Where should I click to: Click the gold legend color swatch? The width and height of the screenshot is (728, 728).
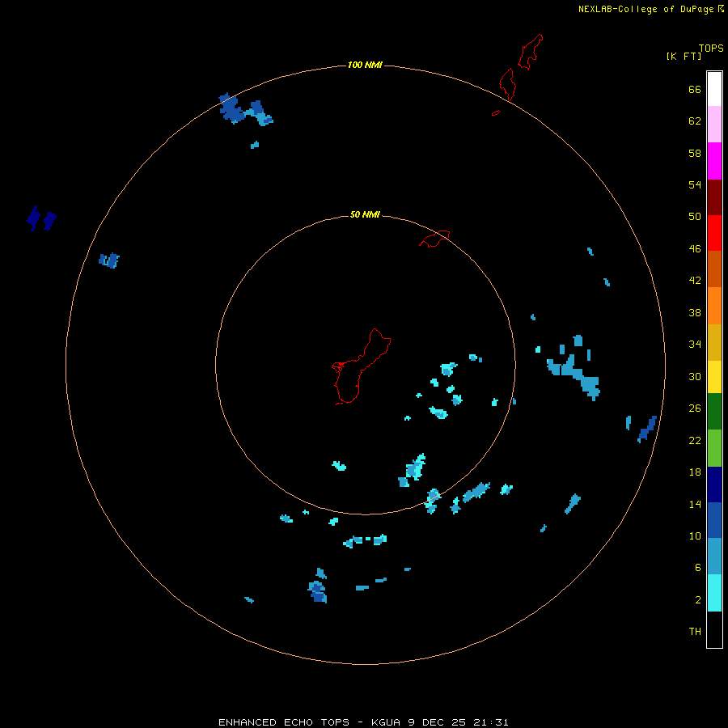[714, 343]
